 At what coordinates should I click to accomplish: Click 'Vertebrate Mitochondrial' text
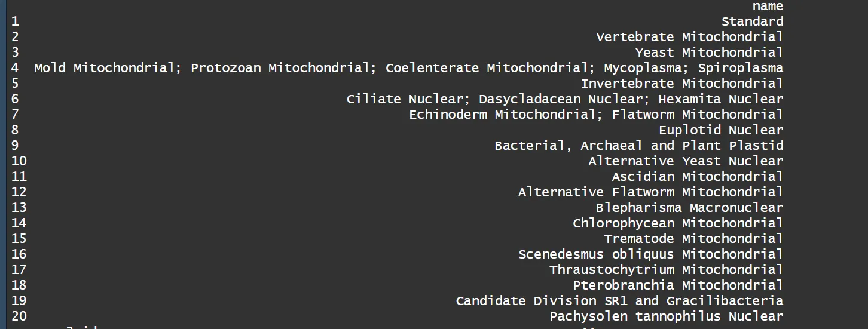pyautogui.click(x=689, y=37)
